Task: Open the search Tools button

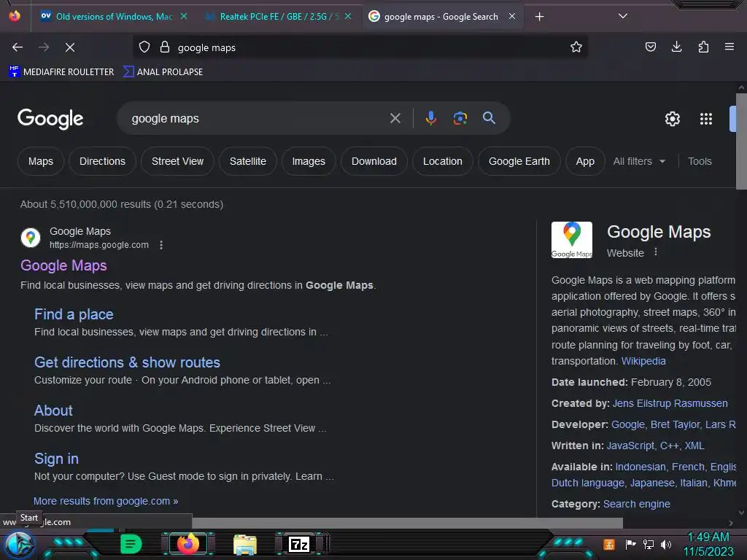Action: point(700,161)
